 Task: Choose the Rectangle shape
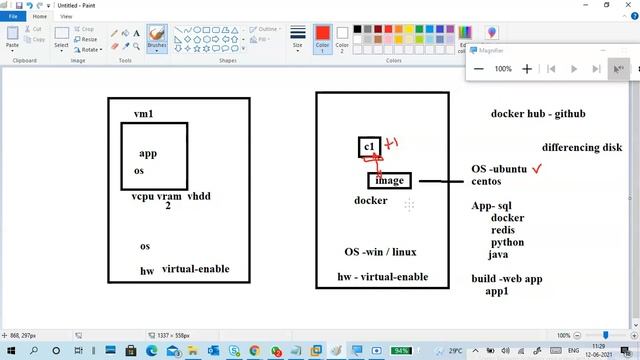point(207,30)
